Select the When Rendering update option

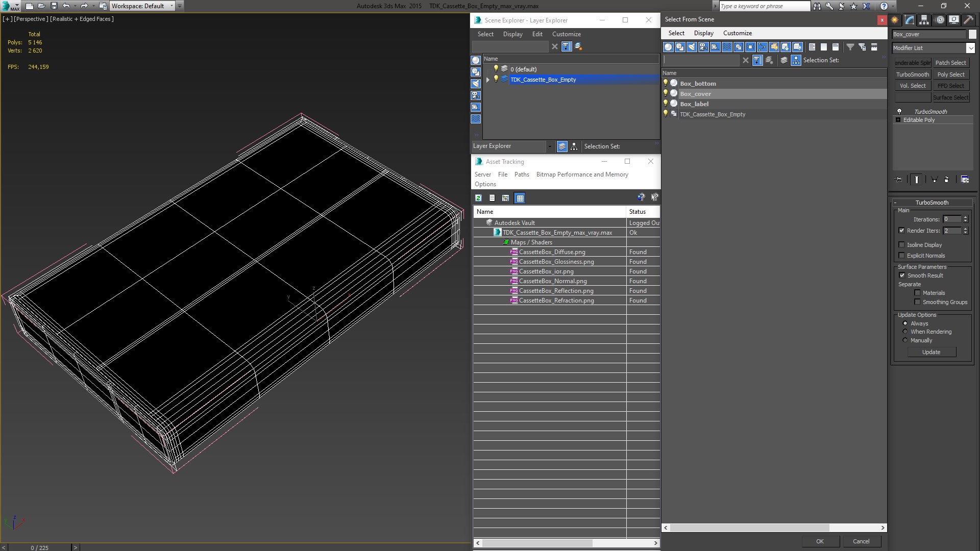[905, 332]
